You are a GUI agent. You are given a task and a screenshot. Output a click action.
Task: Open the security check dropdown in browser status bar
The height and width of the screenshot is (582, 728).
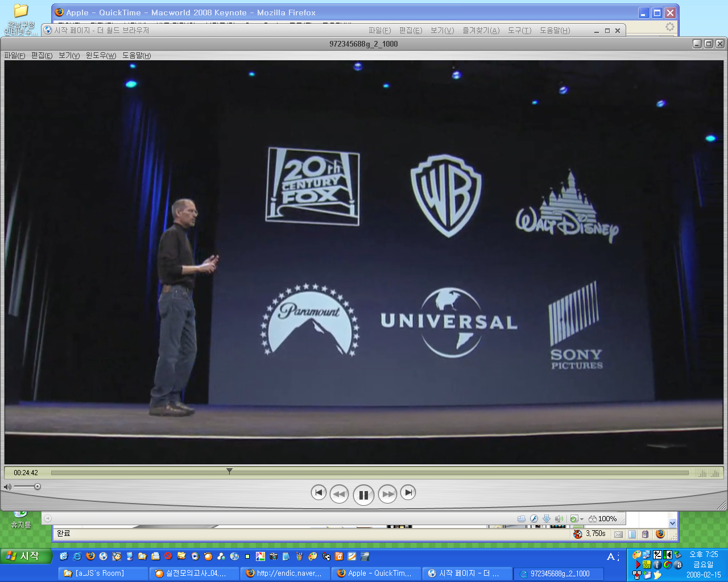tap(577, 518)
